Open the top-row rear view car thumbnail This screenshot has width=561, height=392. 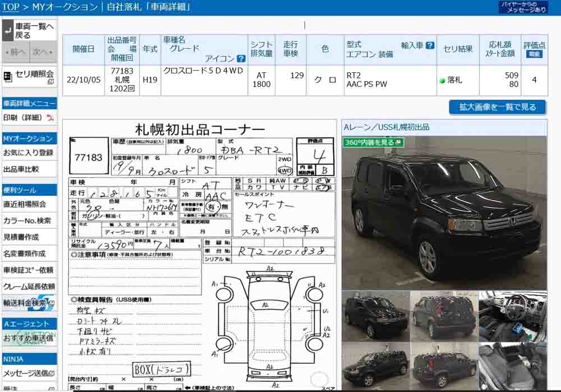coord(444,316)
